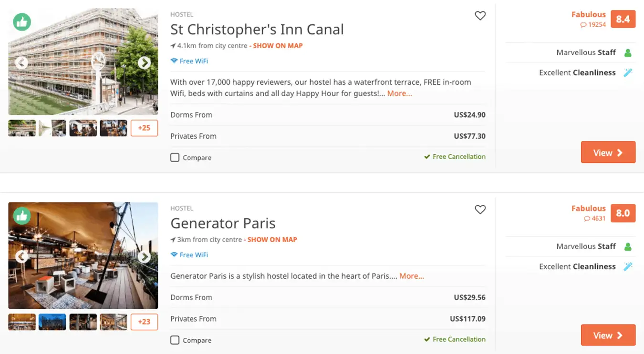Viewport: 644px width, 354px height.
Task: Tick Compare checkbox for St Christopher's Inn Canal
Action: pyautogui.click(x=175, y=157)
